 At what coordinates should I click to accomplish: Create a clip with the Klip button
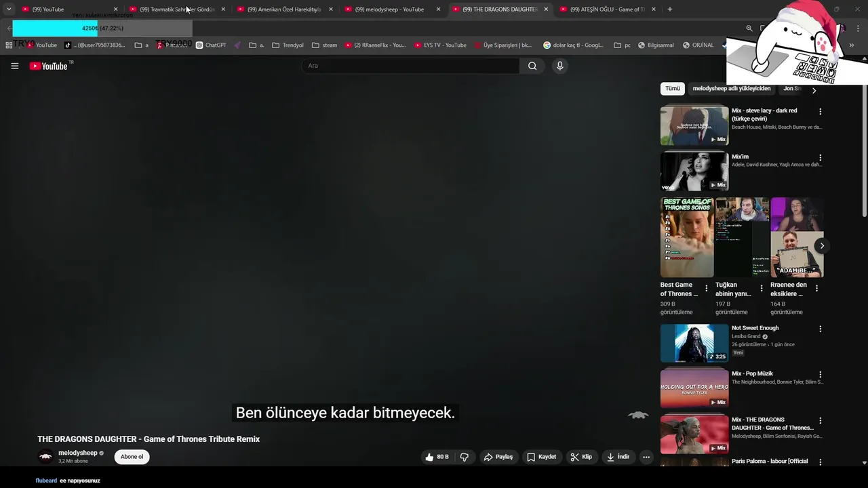click(581, 457)
